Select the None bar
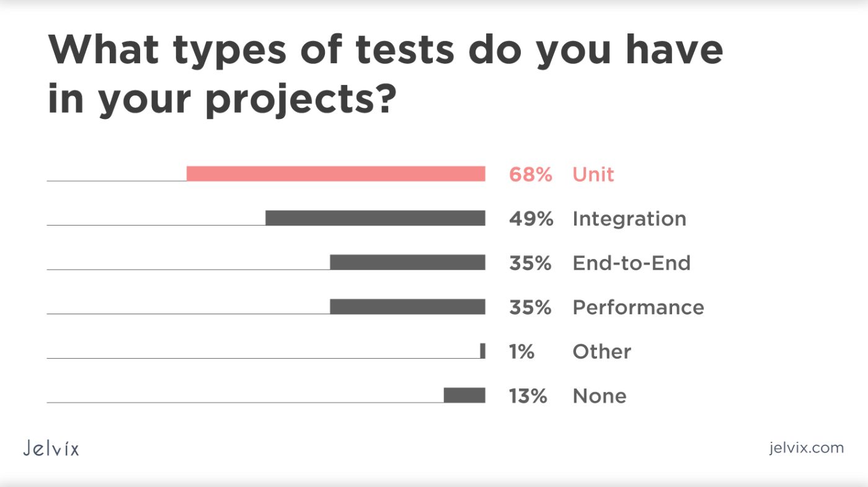The width and height of the screenshot is (868, 487). [464, 395]
